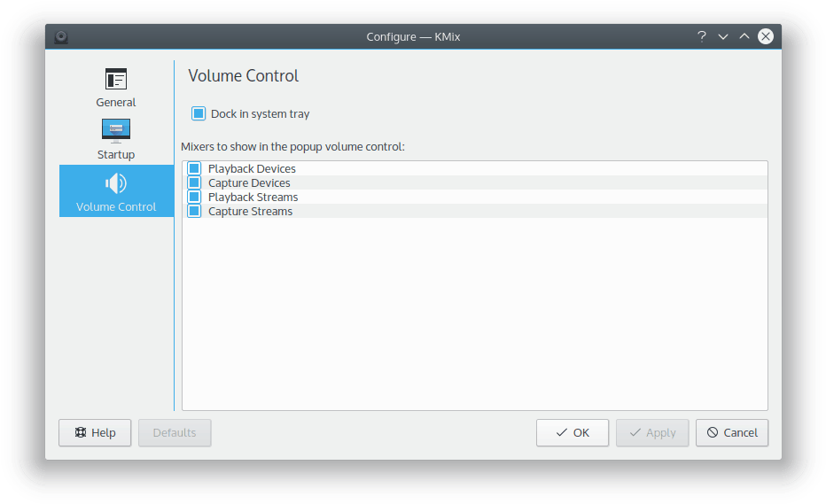Click the question mark help icon
The height and width of the screenshot is (504, 826).
pyautogui.click(x=702, y=36)
